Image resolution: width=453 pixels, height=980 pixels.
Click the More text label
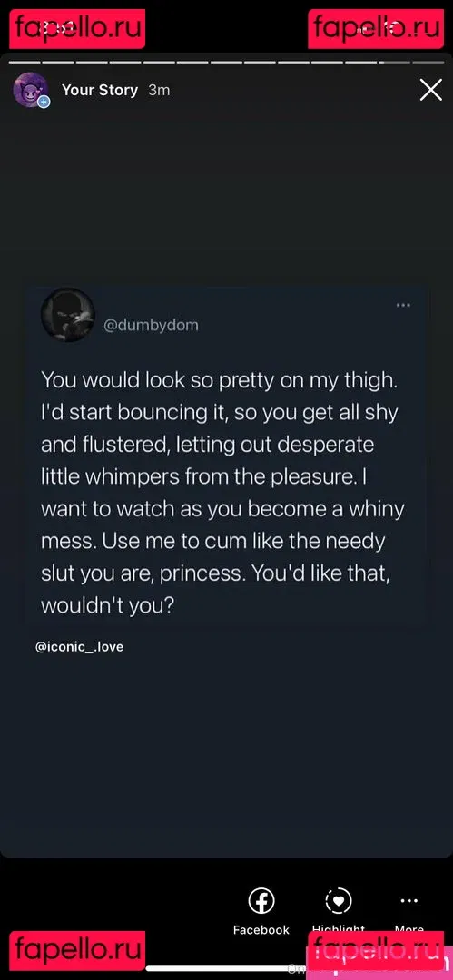coord(409,928)
